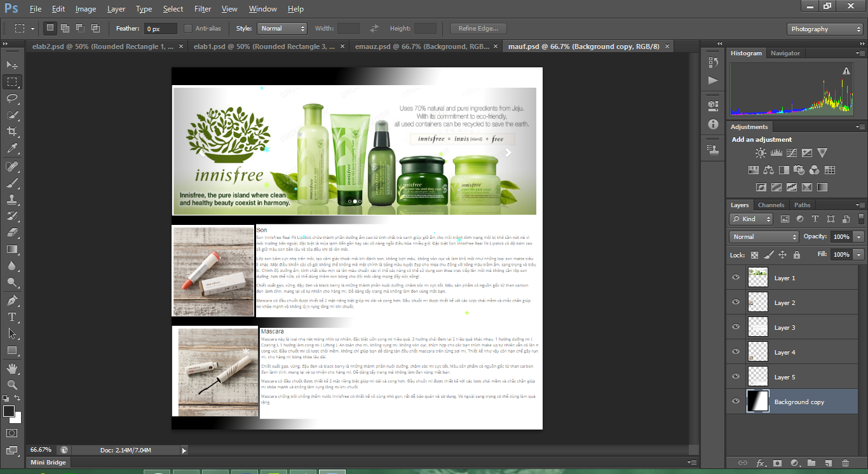Select the Gradient tool
868x474 pixels.
pos(12,249)
